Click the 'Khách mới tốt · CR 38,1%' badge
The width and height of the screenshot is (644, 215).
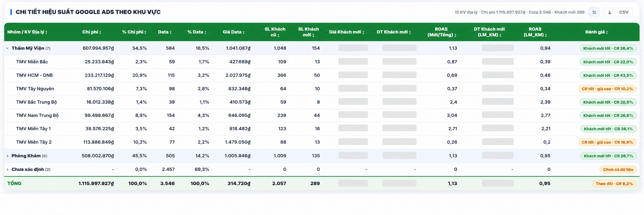click(x=608, y=129)
